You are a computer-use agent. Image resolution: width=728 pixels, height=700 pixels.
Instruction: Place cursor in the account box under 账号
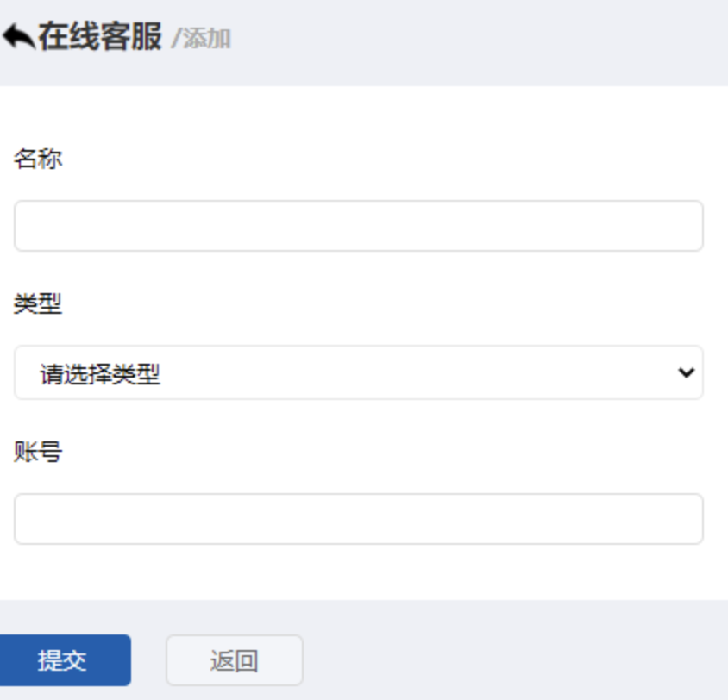359,519
